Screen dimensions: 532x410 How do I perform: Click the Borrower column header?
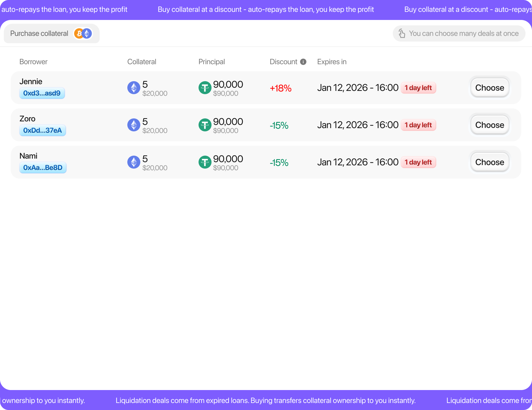33,62
